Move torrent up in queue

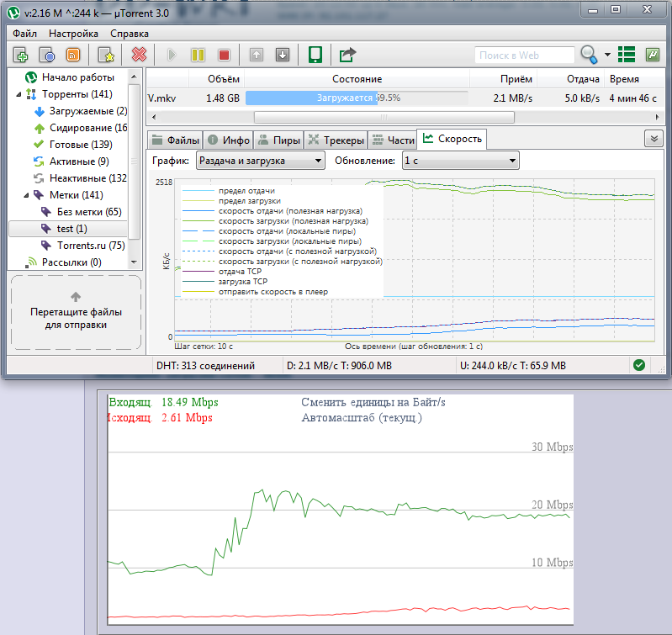point(257,55)
